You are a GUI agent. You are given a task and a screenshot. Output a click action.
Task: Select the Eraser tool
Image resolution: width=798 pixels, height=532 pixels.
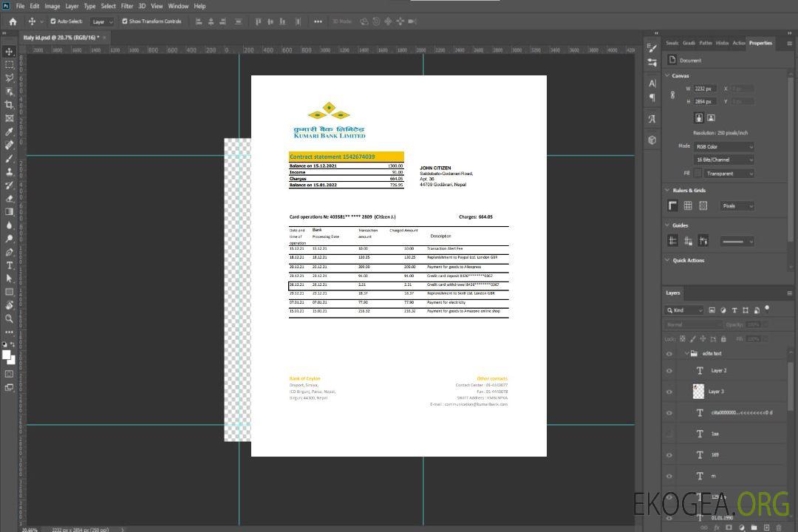coord(9,199)
